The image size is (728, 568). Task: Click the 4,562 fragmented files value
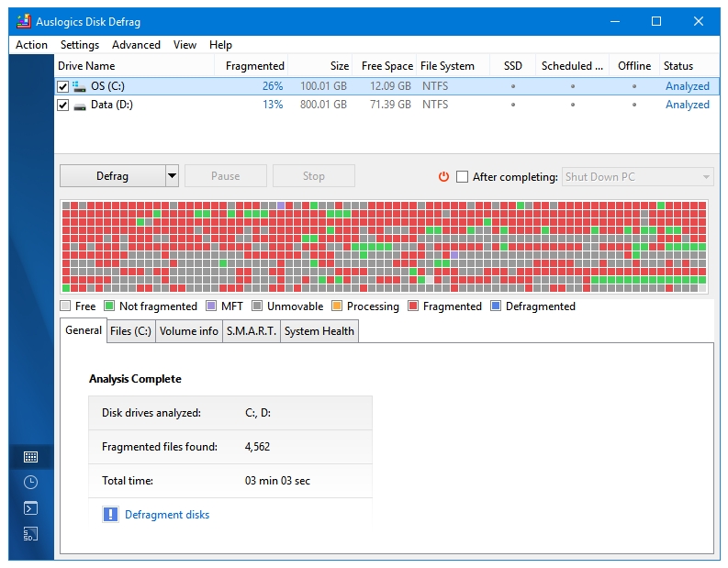pos(257,447)
